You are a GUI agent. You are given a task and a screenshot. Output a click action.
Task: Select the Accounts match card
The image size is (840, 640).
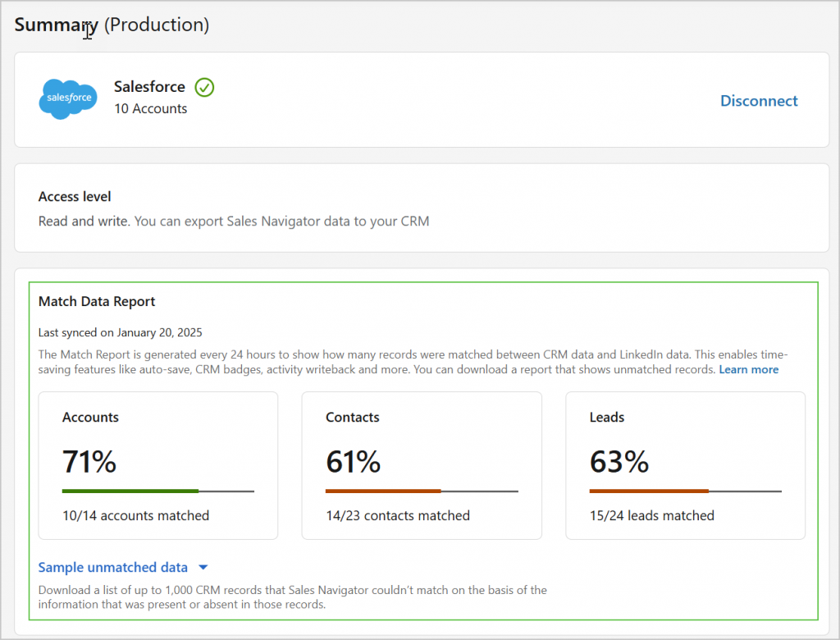[157, 465]
